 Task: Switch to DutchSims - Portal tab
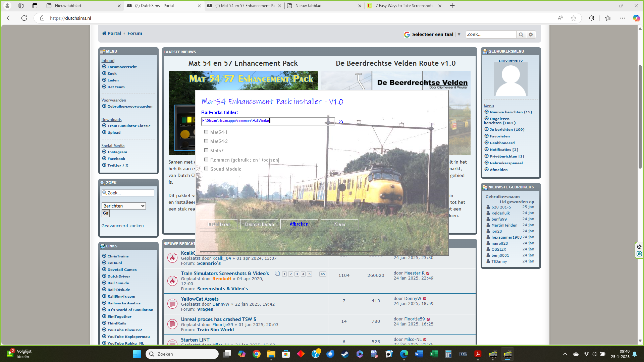(164, 6)
